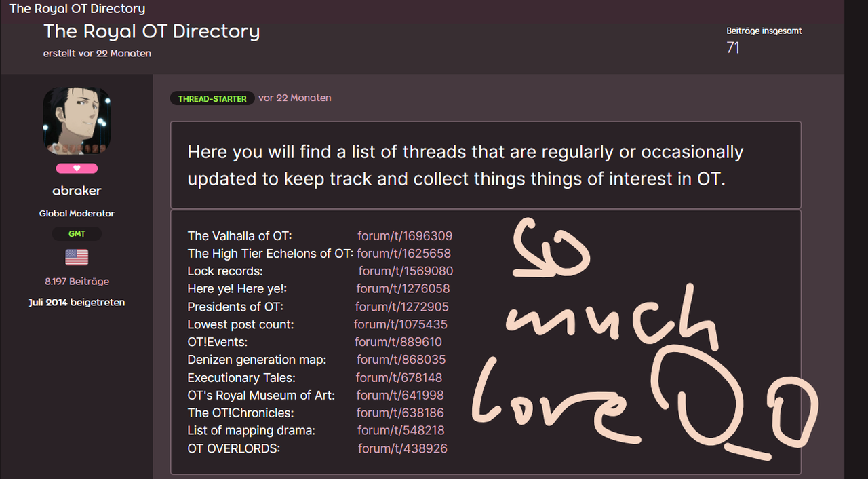The width and height of the screenshot is (868, 479).
Task: Click abraker's avatar image
Action: coord(77,120)
